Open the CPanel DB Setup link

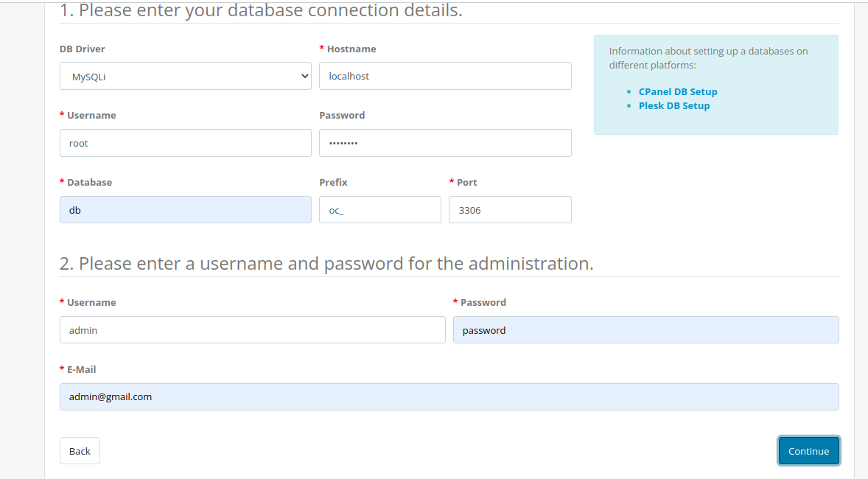[x=677, y=91]
